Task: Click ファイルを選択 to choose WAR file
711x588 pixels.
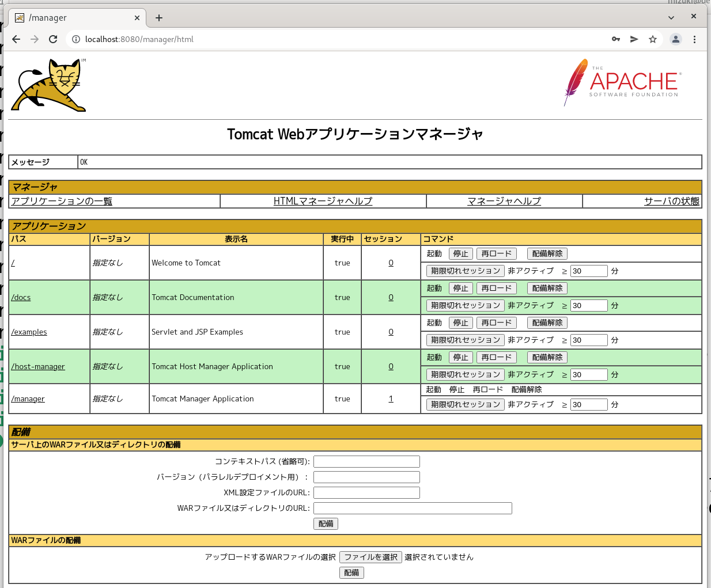Action: [370, 557]
